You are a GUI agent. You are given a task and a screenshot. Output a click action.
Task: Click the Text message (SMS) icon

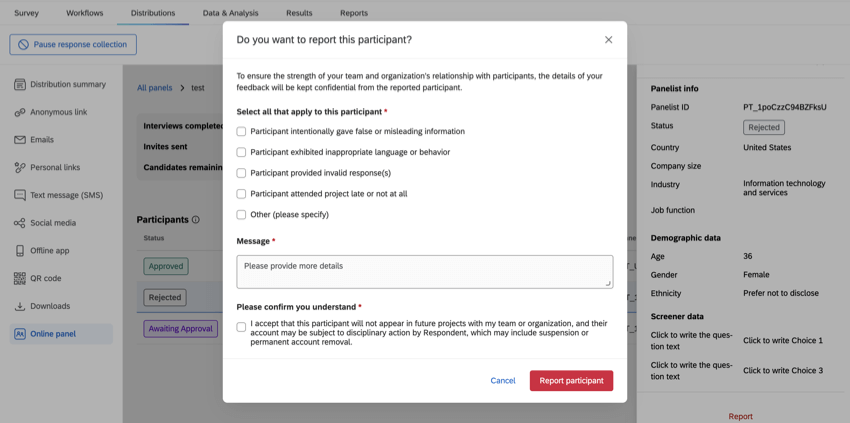coord(20,195)
